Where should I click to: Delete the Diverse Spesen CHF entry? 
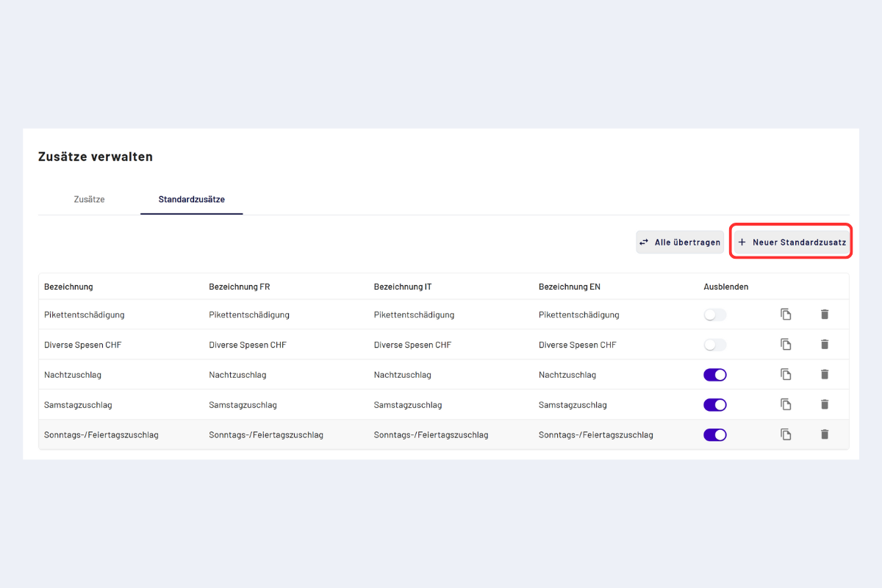[x=824, y=345]
